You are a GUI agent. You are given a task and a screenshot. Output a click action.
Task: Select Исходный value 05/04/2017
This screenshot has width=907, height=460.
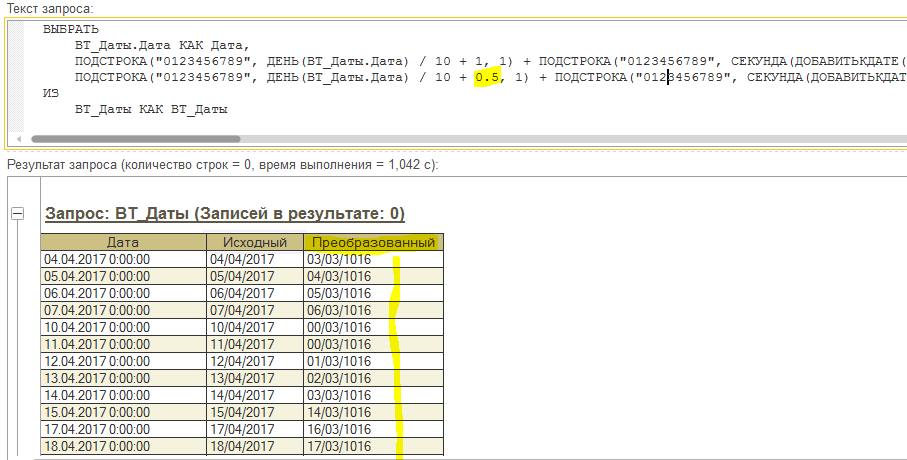point(255,276)
